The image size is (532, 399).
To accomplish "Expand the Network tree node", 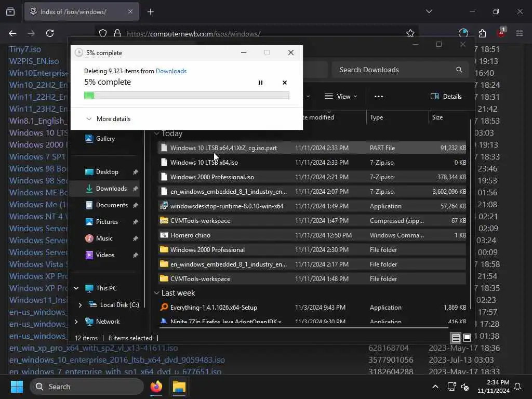I will click(76, 321).
